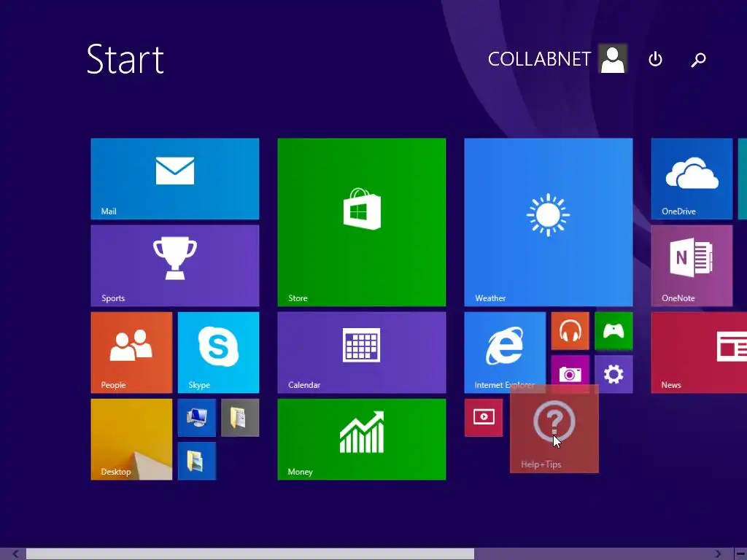The image size is (747, 560).
Task: Click the scrollbar right arrow
Action: point(718,554)
